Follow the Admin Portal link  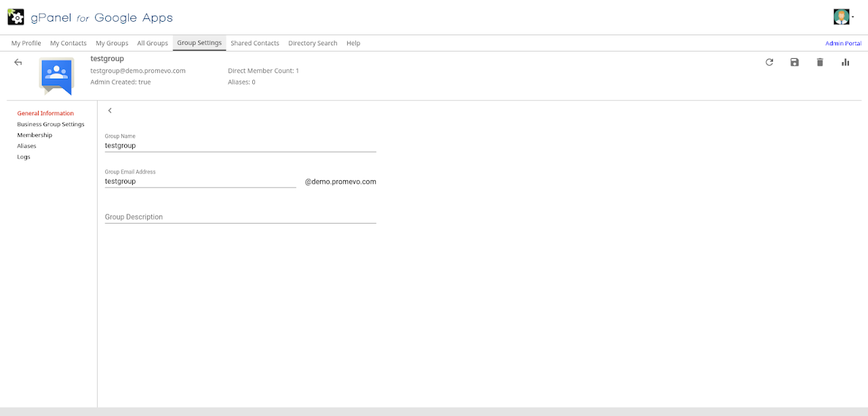(843, 43)
